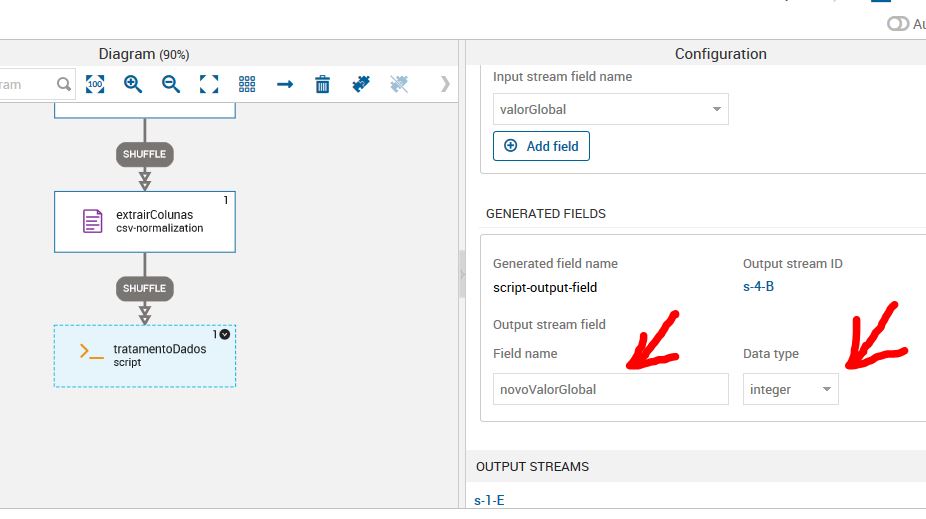Screen dimensions: 926x519
Task: Click the trash delete icon
Action: pos(322,84)
